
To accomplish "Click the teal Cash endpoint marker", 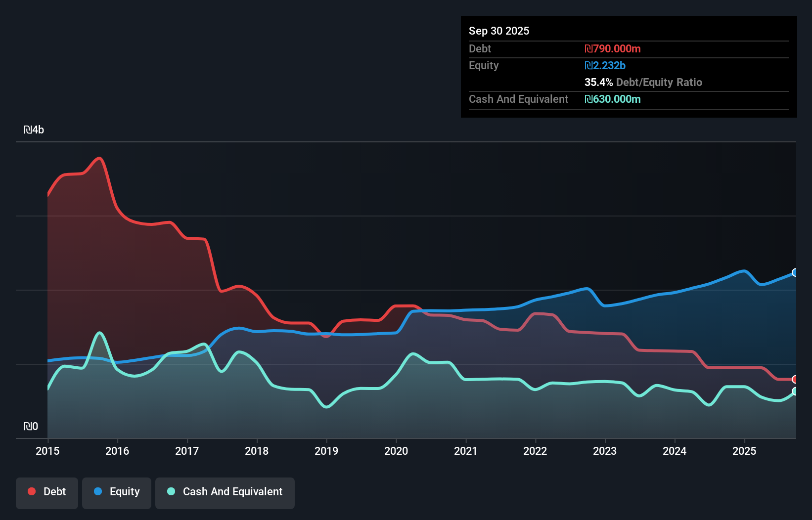I will coord(795,391).
